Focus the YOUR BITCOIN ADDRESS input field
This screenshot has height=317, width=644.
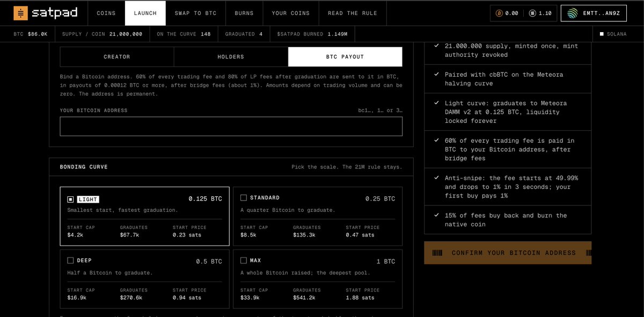[x=231, y=127]
